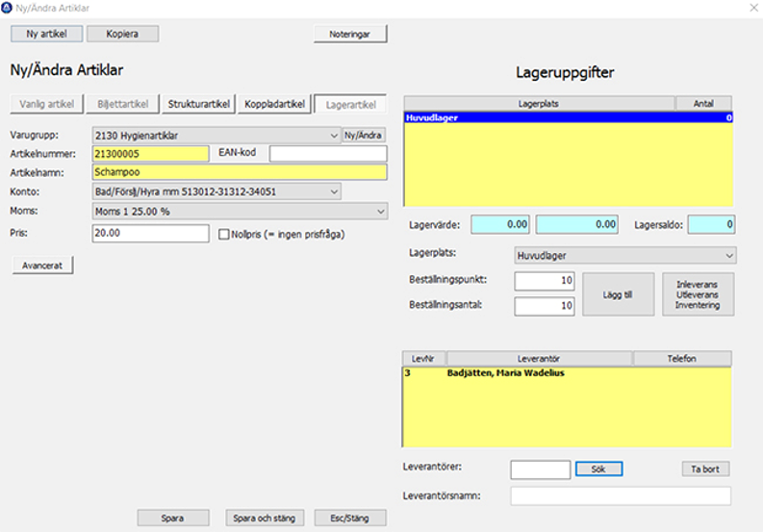Select the Kopplad artikel tab
This screenshot has width=763, height=532.
(x=274, y=104)
